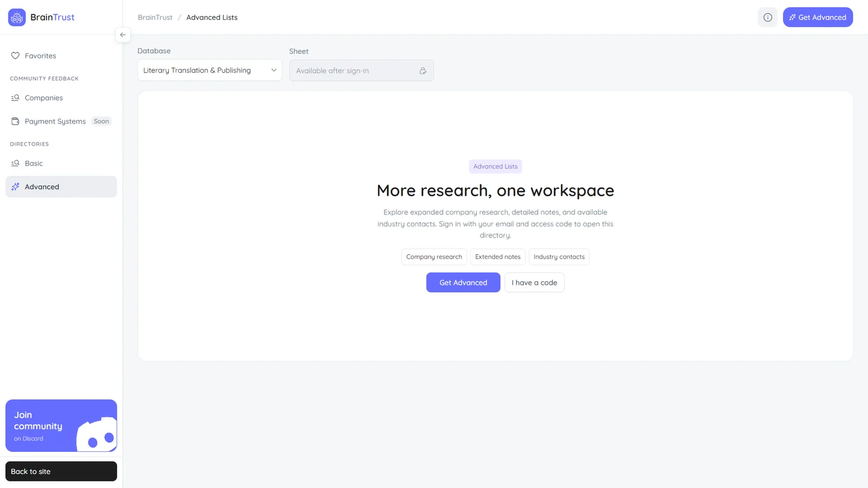Click the Database label
The width and height of the screenshot is (868, 488).
[x=154, y=51]
